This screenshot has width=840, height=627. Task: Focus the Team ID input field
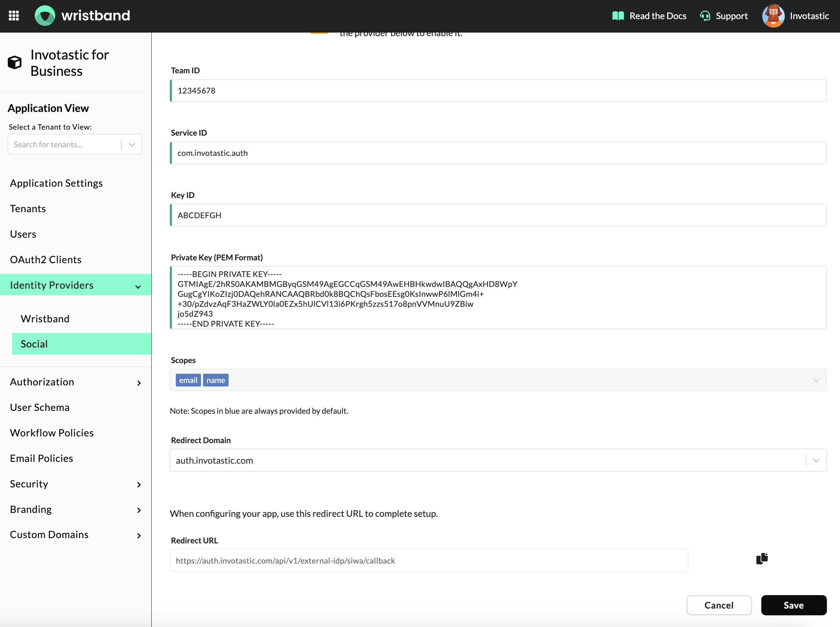tap(498, 91)
